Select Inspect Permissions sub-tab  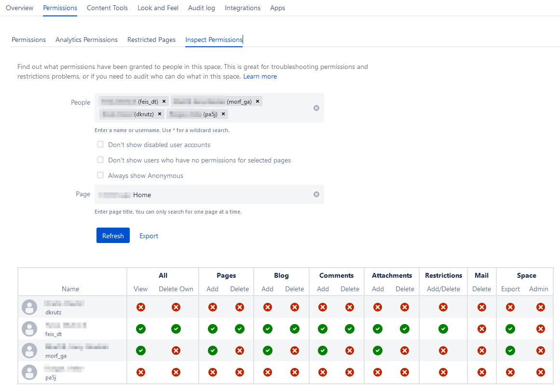(214, 40)
